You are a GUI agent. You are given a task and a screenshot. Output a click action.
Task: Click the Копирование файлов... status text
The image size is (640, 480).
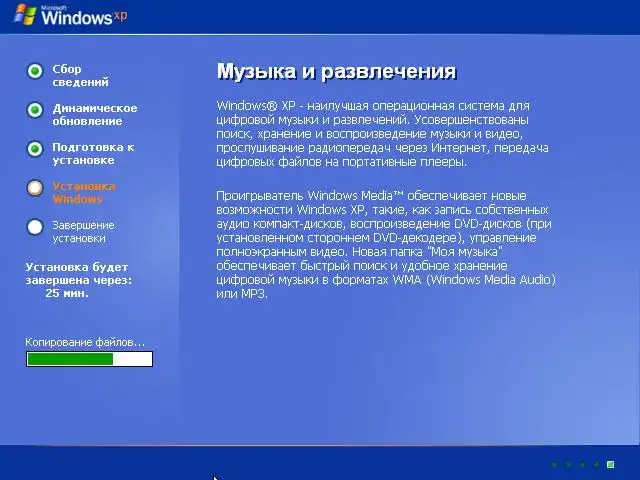[x=85, y=342]
